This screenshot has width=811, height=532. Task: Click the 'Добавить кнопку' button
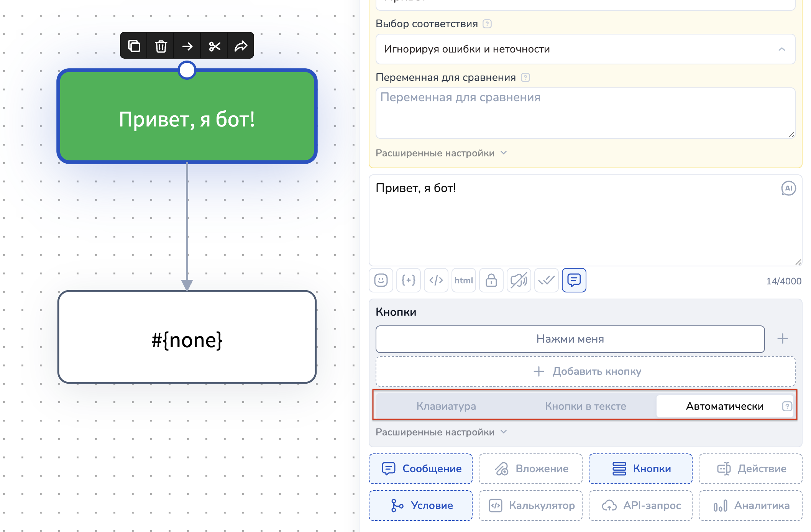click(x=585, y=371)
